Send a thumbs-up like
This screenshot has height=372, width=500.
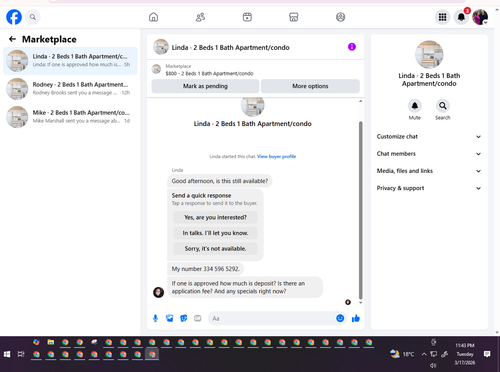[x=356, y=318]
